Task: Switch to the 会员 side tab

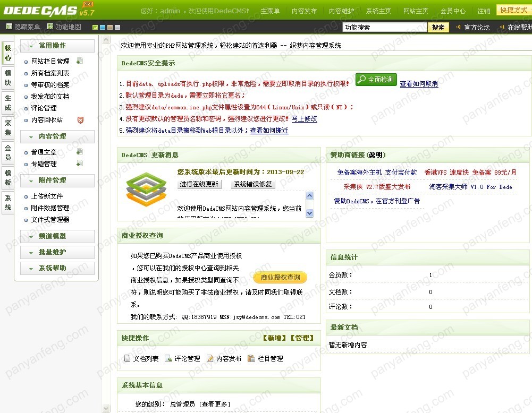Action: tap(8, 153)
